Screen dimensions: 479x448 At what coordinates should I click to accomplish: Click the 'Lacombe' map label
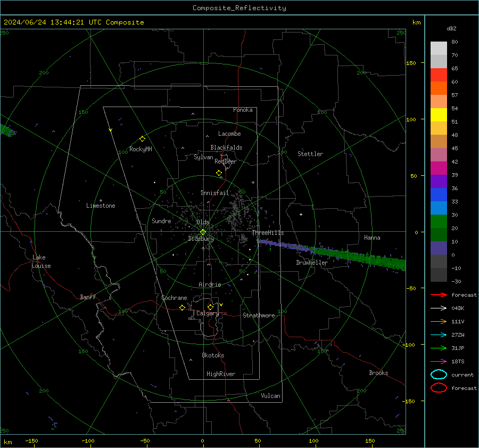[229, 134]
